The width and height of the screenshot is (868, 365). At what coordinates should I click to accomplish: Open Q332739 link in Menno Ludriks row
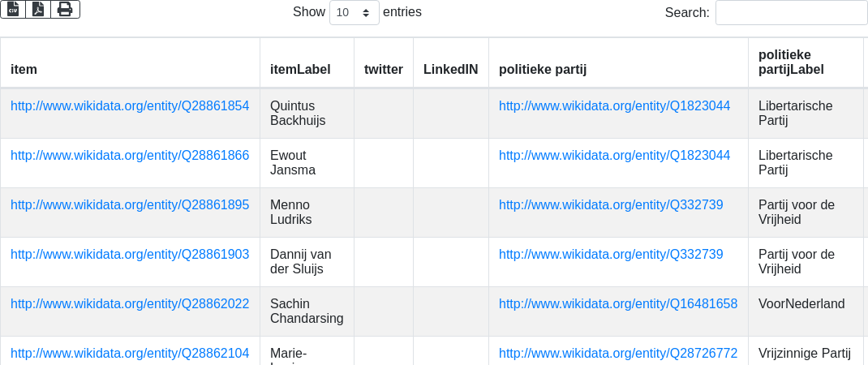coord(611,205)
